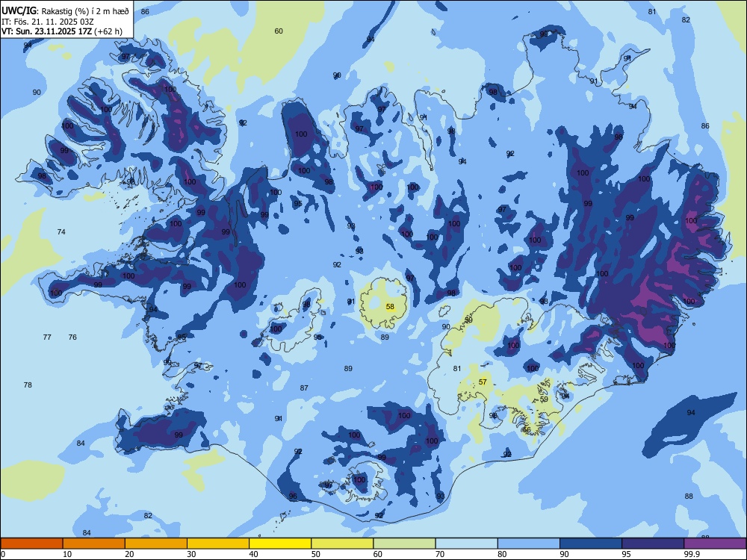Viewport: 747px width, 560px height.
Task: Click the map value 77 over the western sea
Action: pyautogui.click(x=47, y=337)
